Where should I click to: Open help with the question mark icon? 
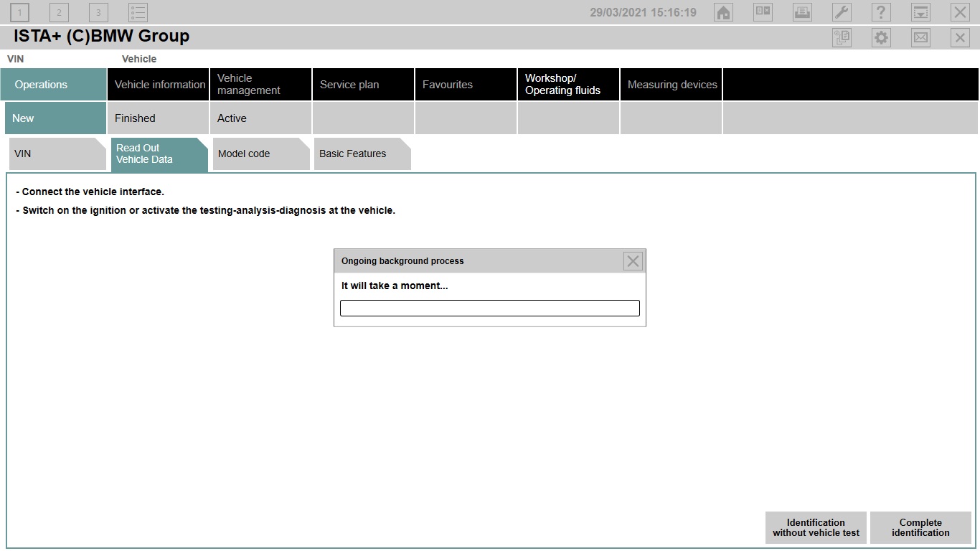click(x=881, y=12)
